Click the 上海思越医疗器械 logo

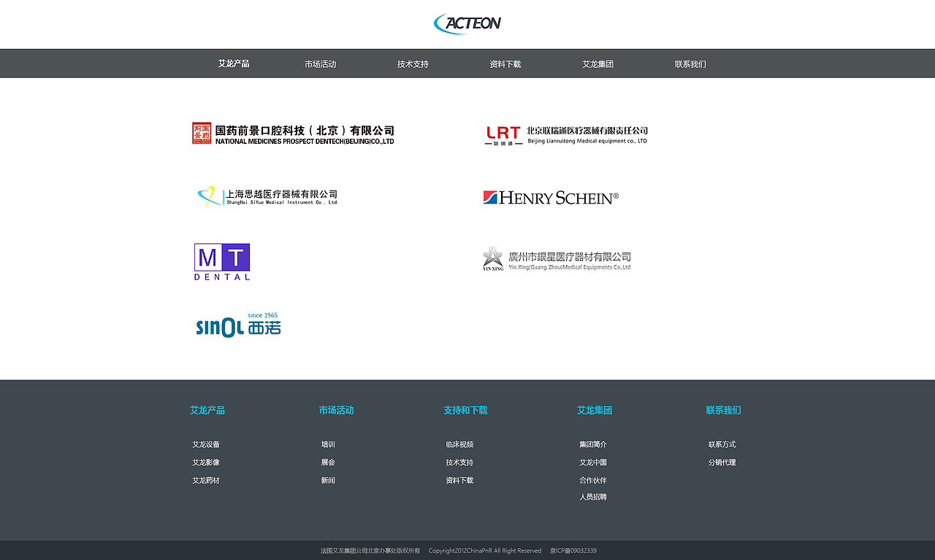click(x=268, y=196)
